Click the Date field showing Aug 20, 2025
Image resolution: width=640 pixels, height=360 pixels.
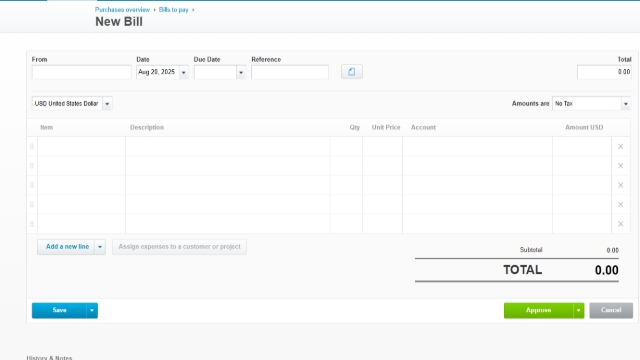pyautogui.click(x=158, y=72)
